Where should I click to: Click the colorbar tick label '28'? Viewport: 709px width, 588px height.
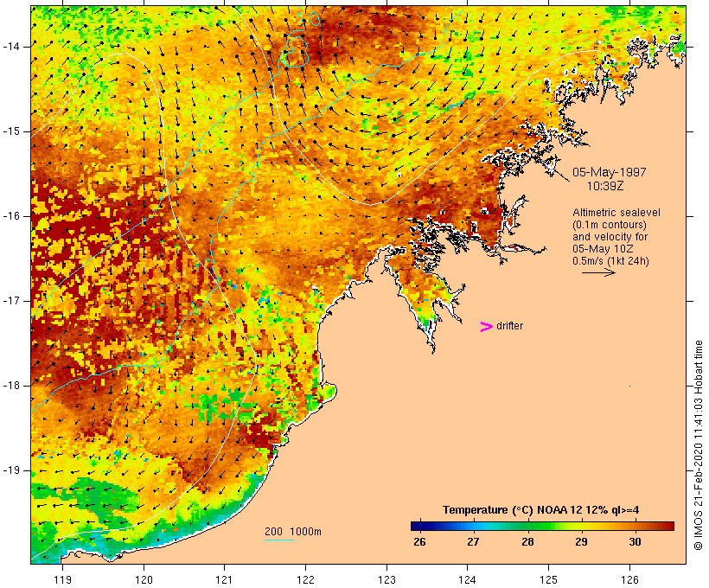527,542
